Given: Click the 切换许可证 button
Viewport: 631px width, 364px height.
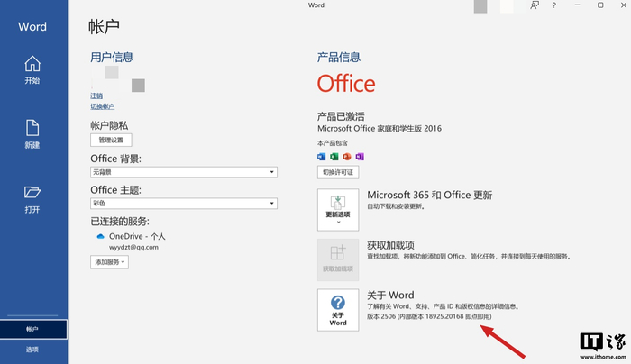Looking at the screenshot, I should pyautogui.click(x=338, y=172).
